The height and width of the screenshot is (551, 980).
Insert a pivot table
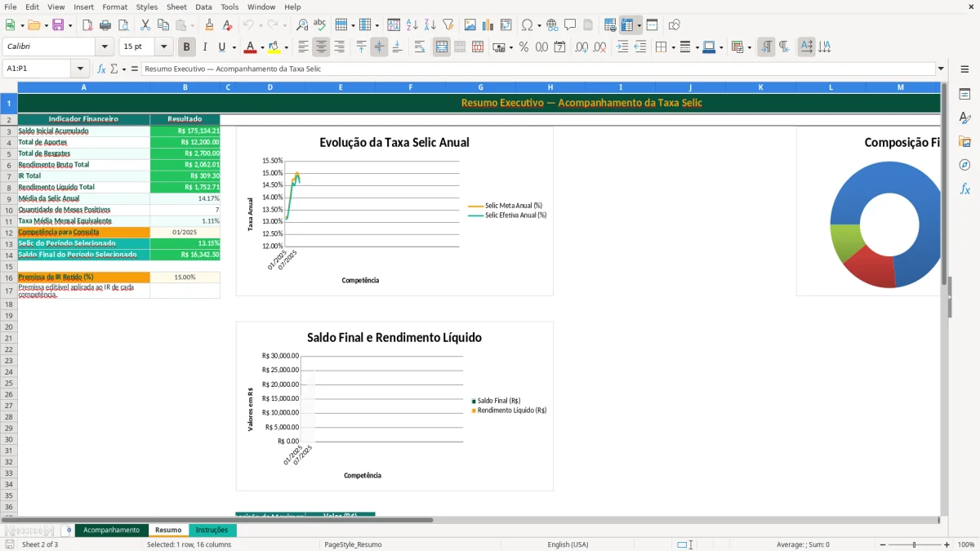[506, 25]
